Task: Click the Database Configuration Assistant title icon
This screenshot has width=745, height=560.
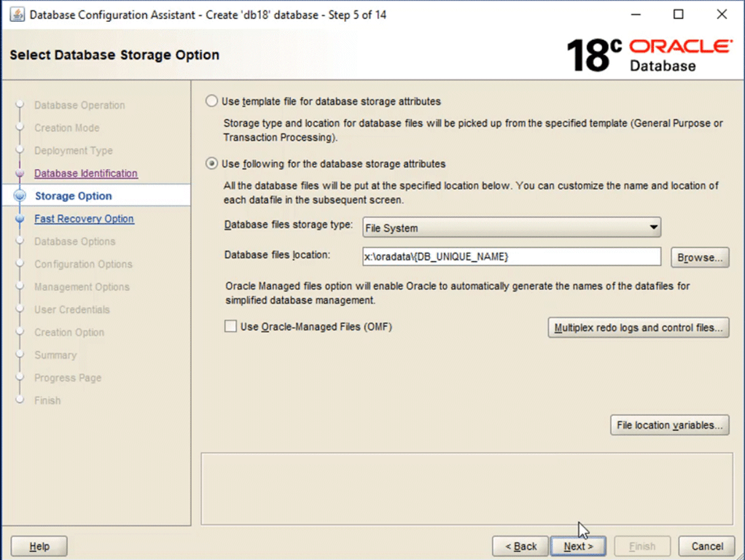Action: 17,15
